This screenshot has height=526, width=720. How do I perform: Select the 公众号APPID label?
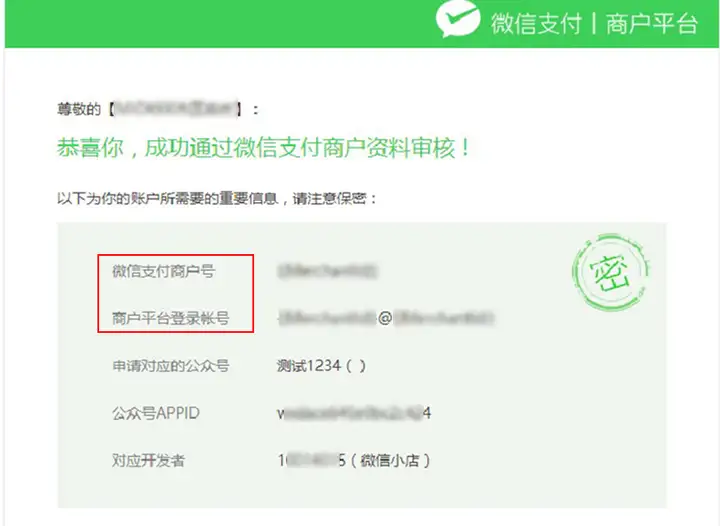pyautogui.click(x=156, y=413)
